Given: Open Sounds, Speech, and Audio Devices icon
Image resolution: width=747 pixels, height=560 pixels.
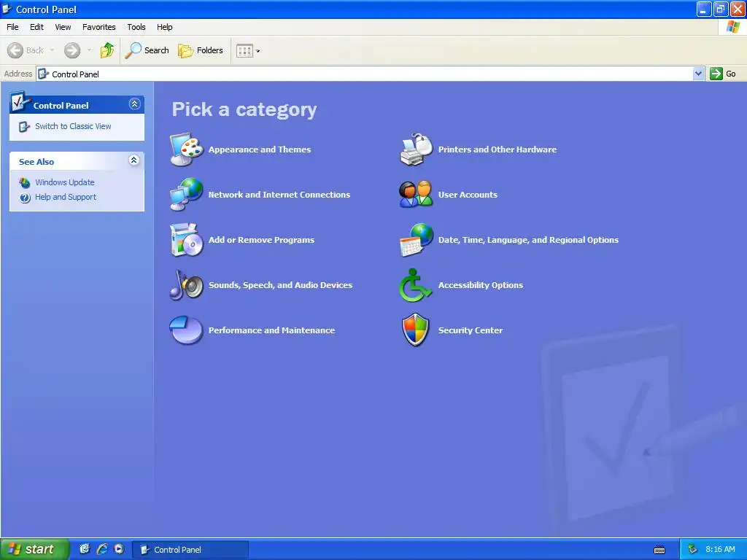Looking at the screenshot, I should 187,285.
